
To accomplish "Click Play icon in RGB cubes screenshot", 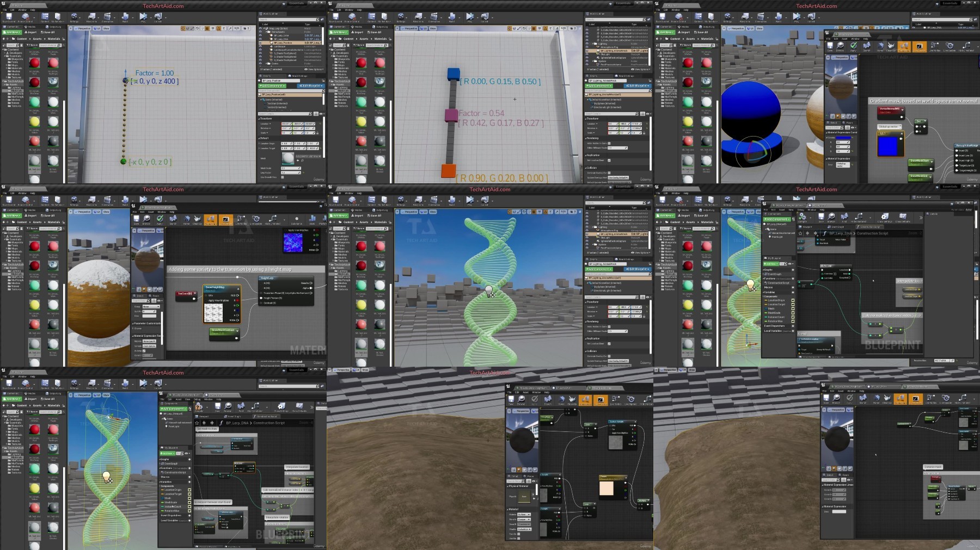I will [x=470, y=18].
